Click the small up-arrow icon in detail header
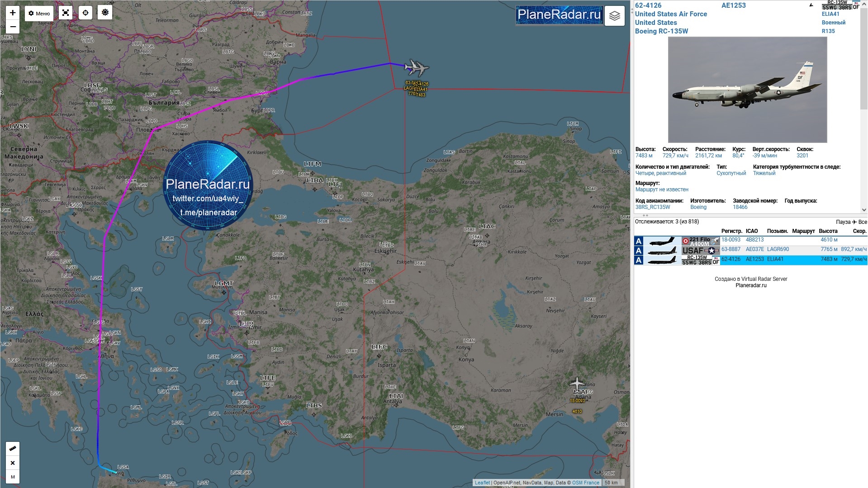The height and width of the screenshot is (488, 868). [x=811, y=5]
